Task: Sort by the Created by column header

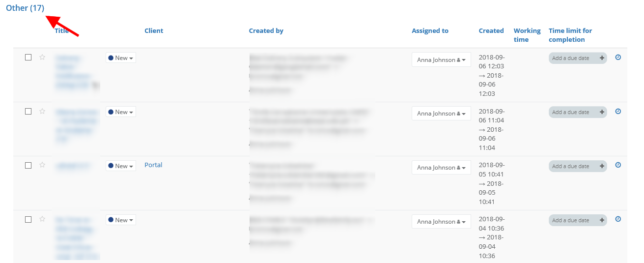Action: coord(266,30)
